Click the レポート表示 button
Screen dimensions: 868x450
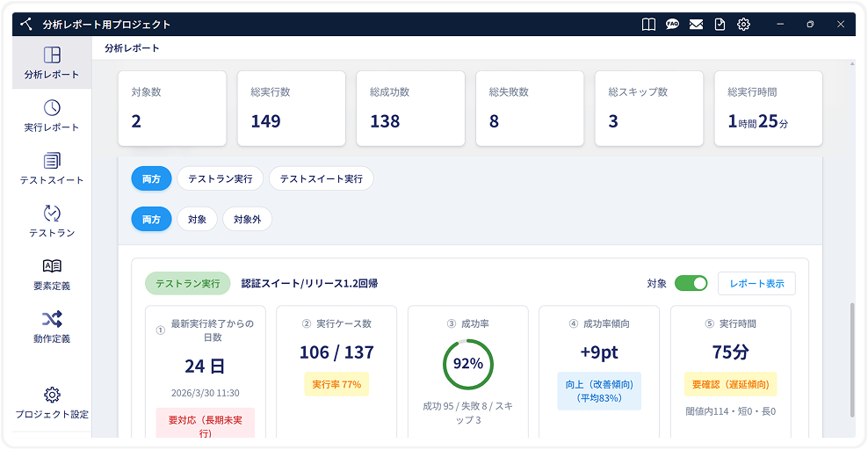click(x=756, y=283)
